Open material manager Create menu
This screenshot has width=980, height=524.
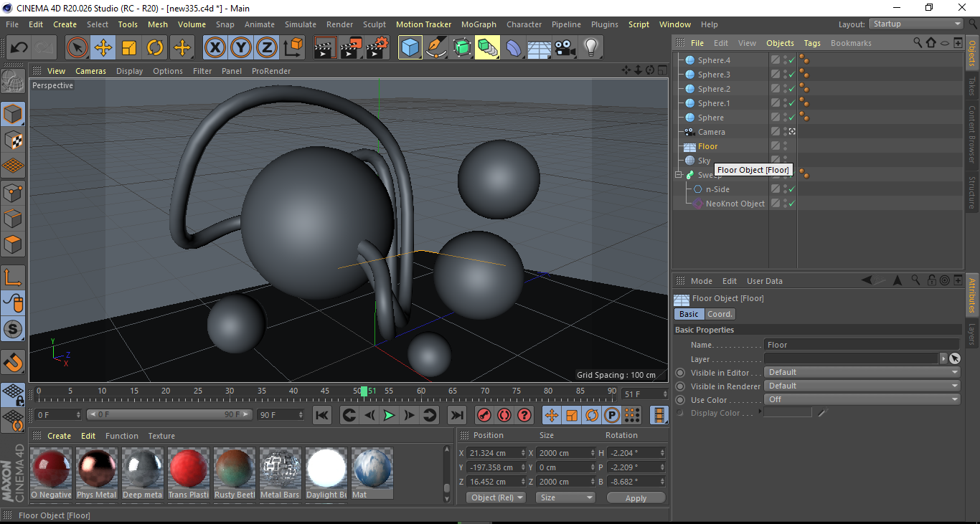pyautogui.click(x=59, y=436)
